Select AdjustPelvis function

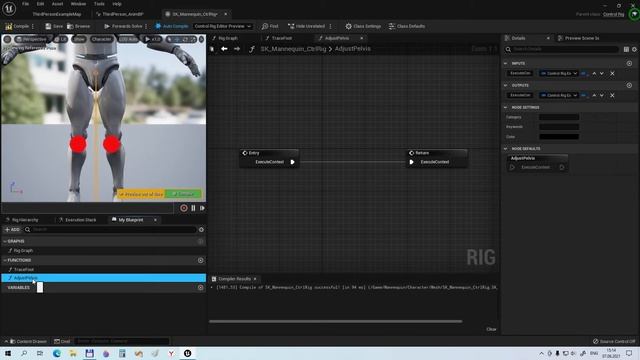[x=104, y=278]
